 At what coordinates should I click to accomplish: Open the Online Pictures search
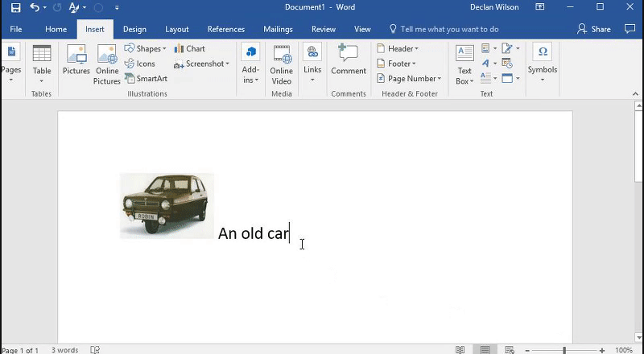[106, 64]
